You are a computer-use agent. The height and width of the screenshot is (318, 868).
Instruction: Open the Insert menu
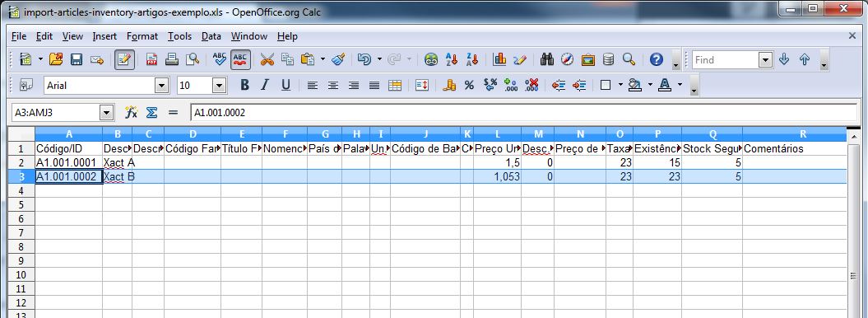pyautogui.click(x=104, y=36)
